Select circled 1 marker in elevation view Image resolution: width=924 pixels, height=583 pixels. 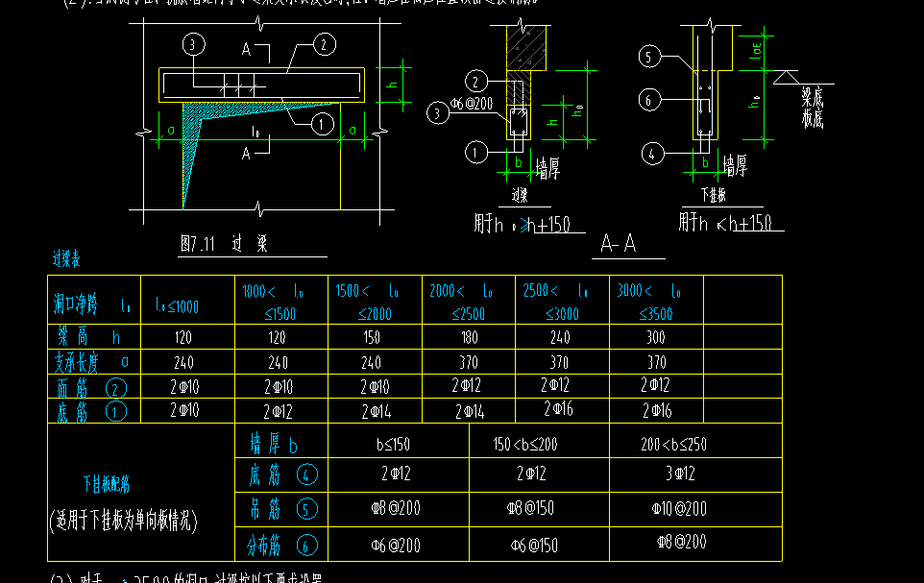click(322, 125)
